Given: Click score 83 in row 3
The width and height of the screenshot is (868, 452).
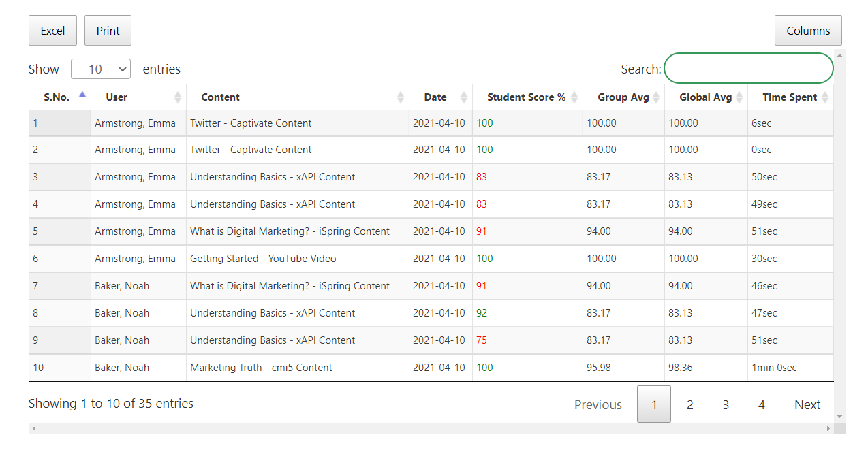Looking at the screenshot, I should click(x=482, y=177).
